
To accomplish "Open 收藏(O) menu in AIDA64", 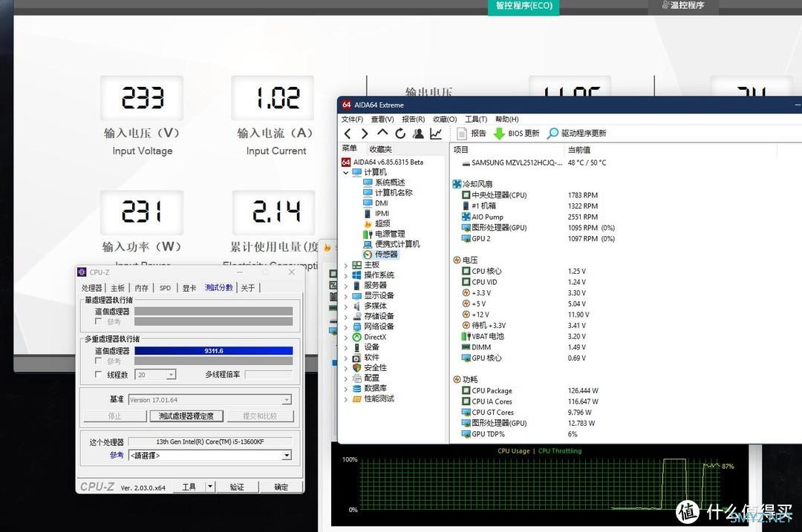I will click(445, 119).
